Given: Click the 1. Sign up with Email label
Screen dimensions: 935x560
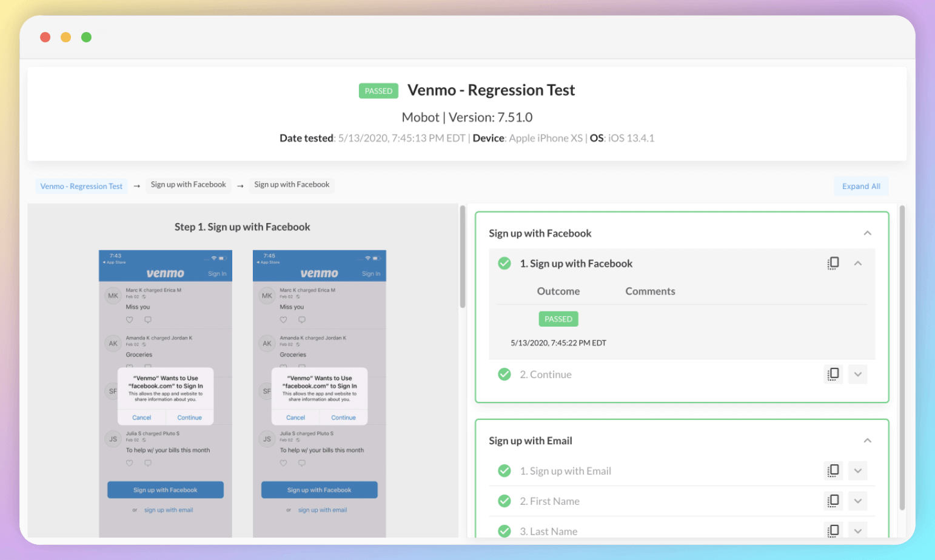Looking at the screenshot, I should [565, 470].
